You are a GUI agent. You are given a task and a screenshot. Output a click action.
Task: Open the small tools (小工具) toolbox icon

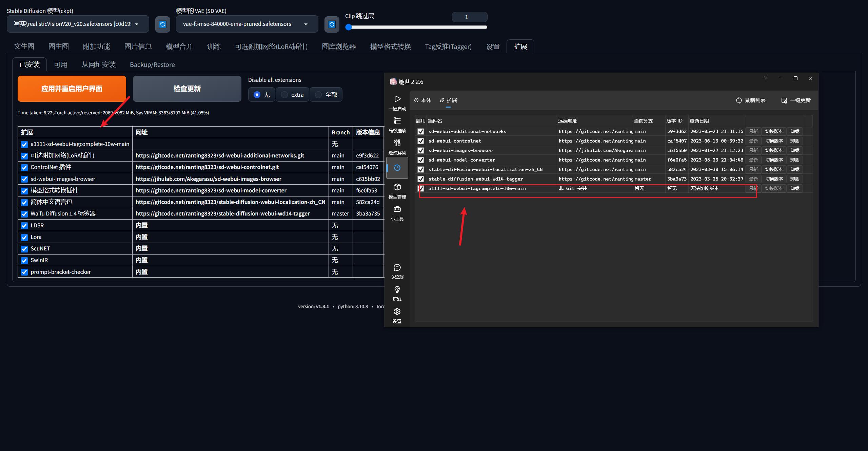coord(397,209)
